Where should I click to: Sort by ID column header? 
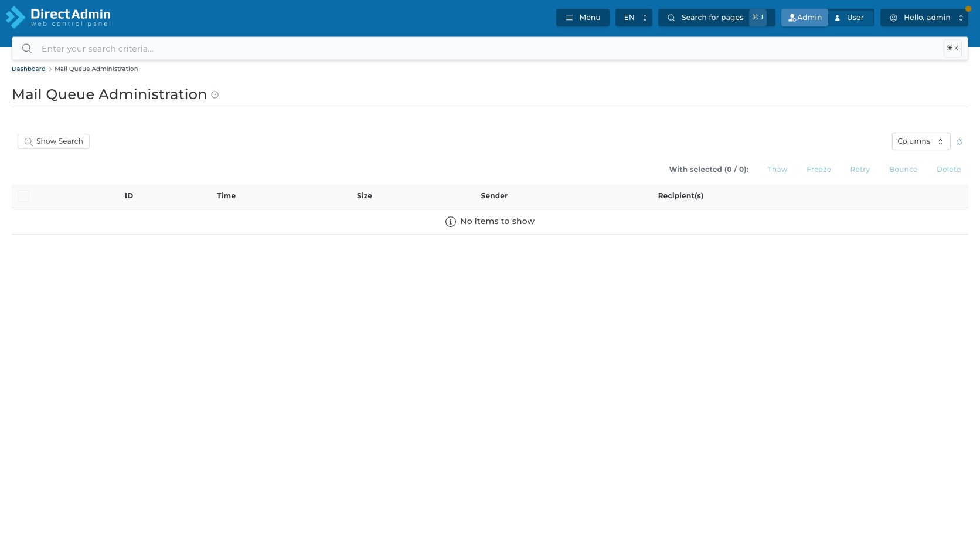[x=129, y=196]
